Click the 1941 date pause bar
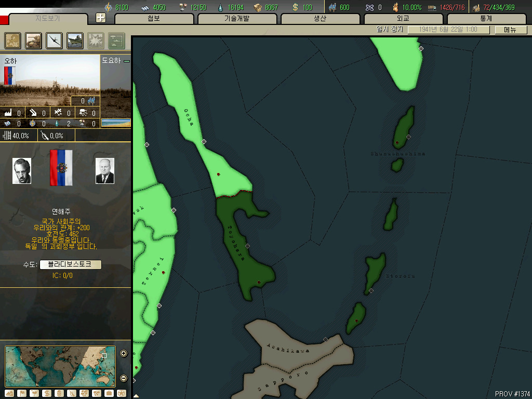Viewport: 532px width, 399px height. (x=448, y=30)
